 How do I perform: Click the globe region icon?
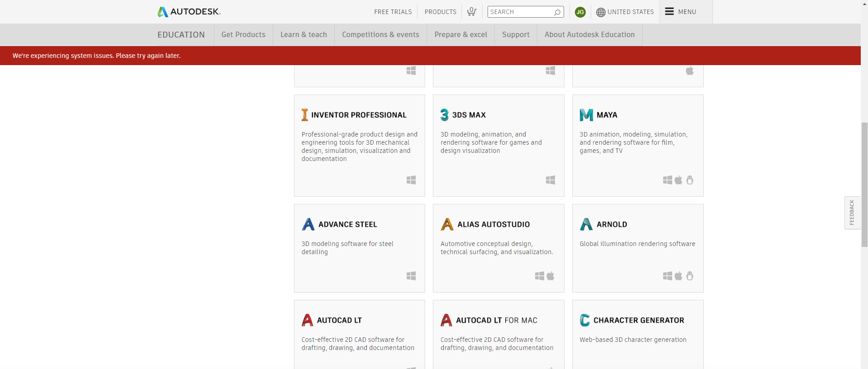click(601, 12)
